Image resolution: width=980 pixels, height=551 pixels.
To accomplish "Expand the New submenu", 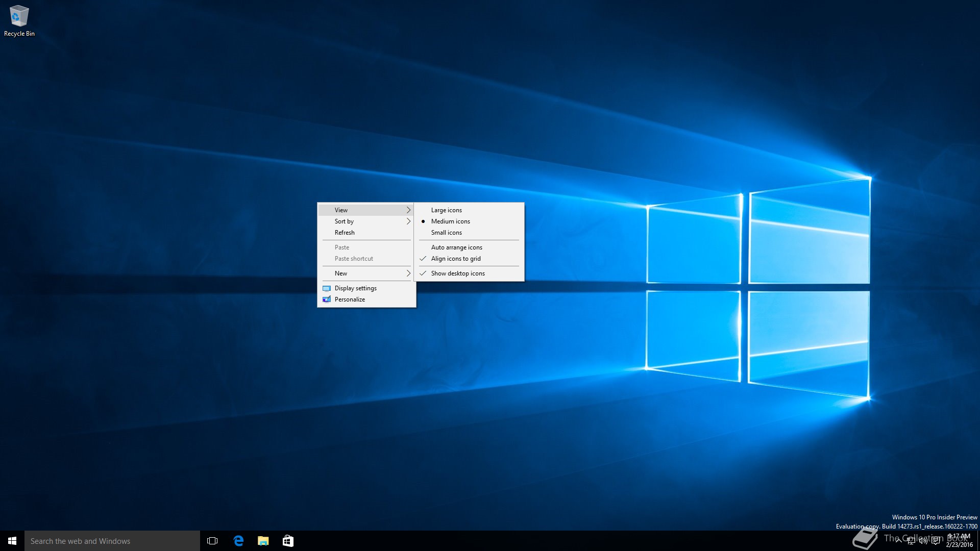I will click(x=366, y=273).
